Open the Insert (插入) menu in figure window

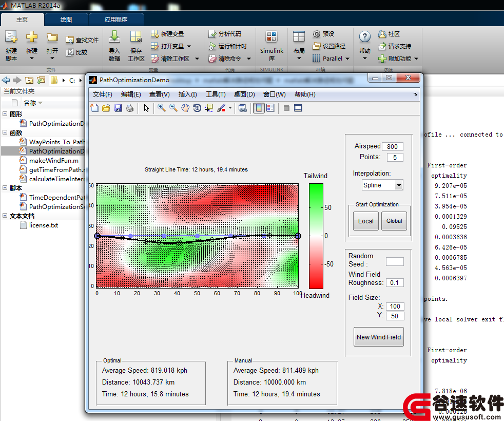(188, 94)
